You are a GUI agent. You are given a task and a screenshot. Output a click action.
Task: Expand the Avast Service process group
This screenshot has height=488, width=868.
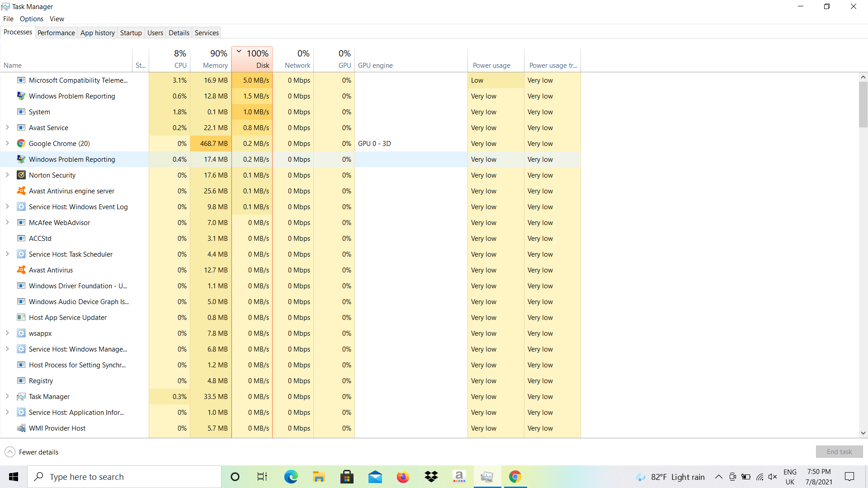click(x=7, y=128)
